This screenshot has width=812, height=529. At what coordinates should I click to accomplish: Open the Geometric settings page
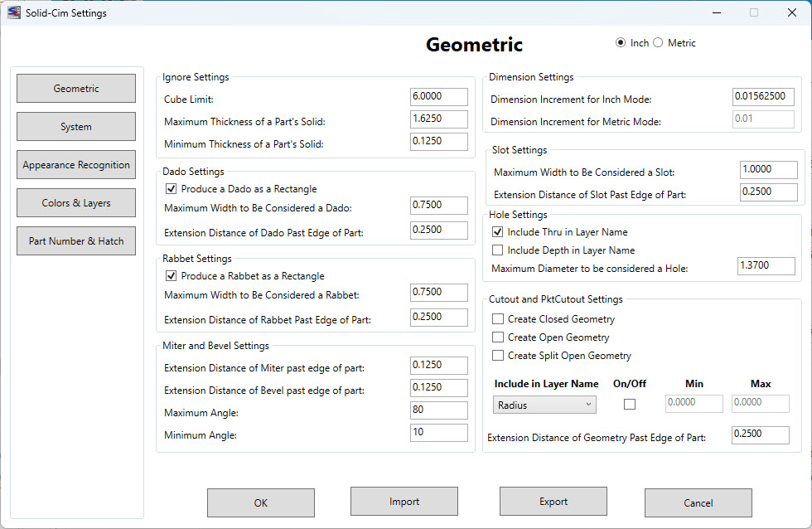point(76,89)
